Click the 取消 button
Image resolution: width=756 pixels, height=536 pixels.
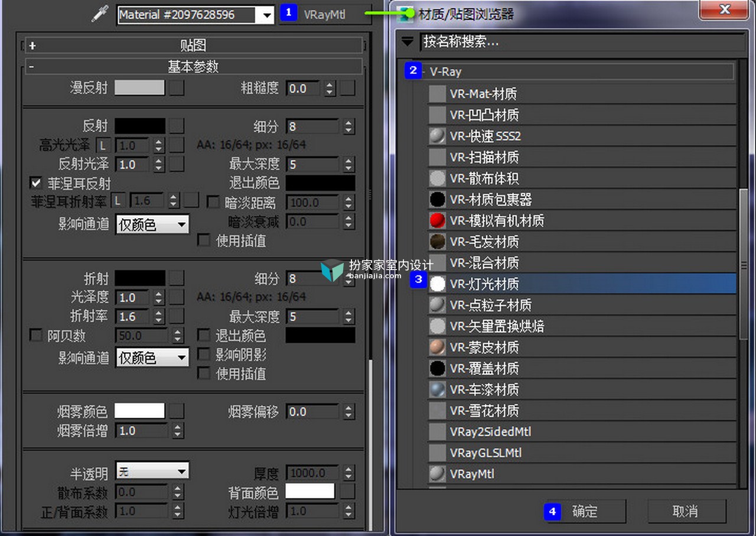click(686, 511)
